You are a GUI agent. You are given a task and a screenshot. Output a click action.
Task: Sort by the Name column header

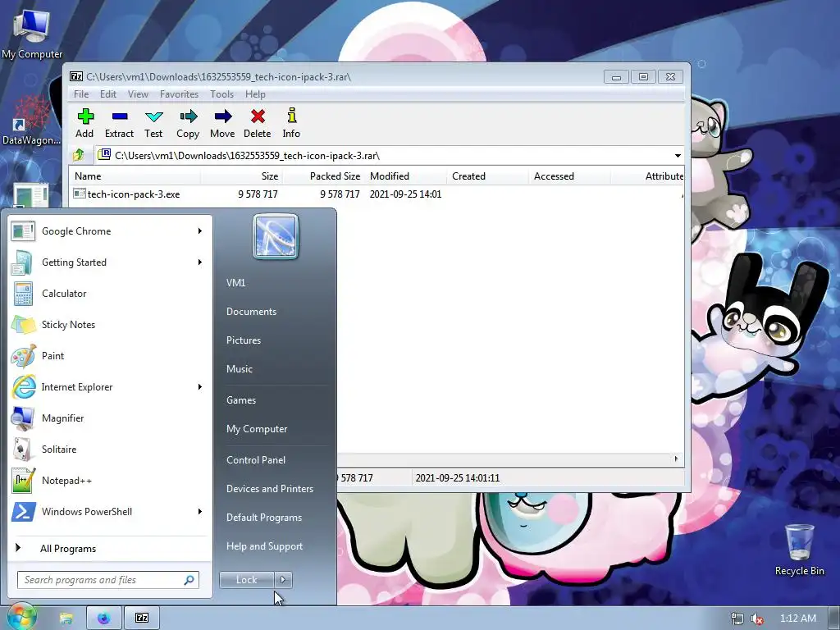pyautogui.click(x=135, y=176)
